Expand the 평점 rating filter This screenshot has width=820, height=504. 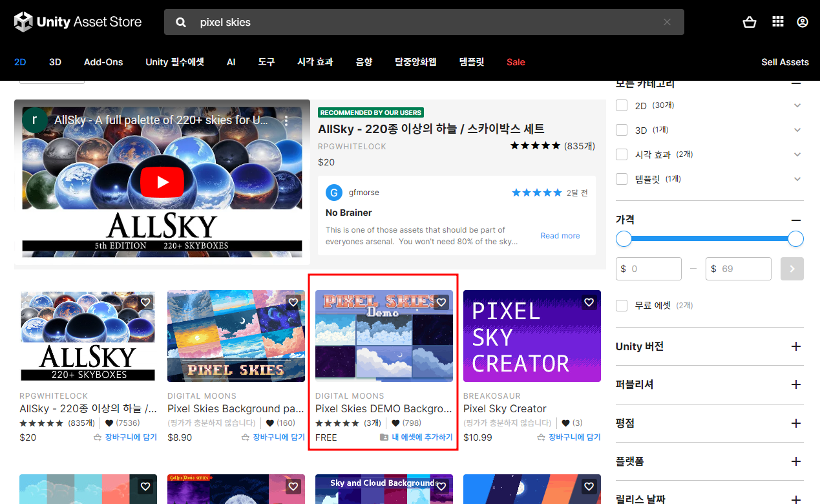(x=796, y=423)
